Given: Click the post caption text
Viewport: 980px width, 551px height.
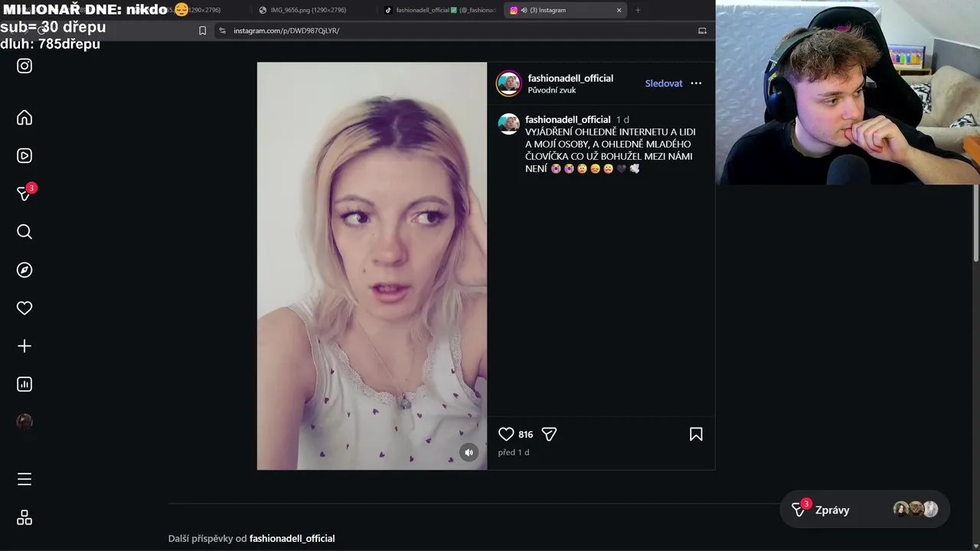Looking at the screenshot, I should click(x=610, y=150).
